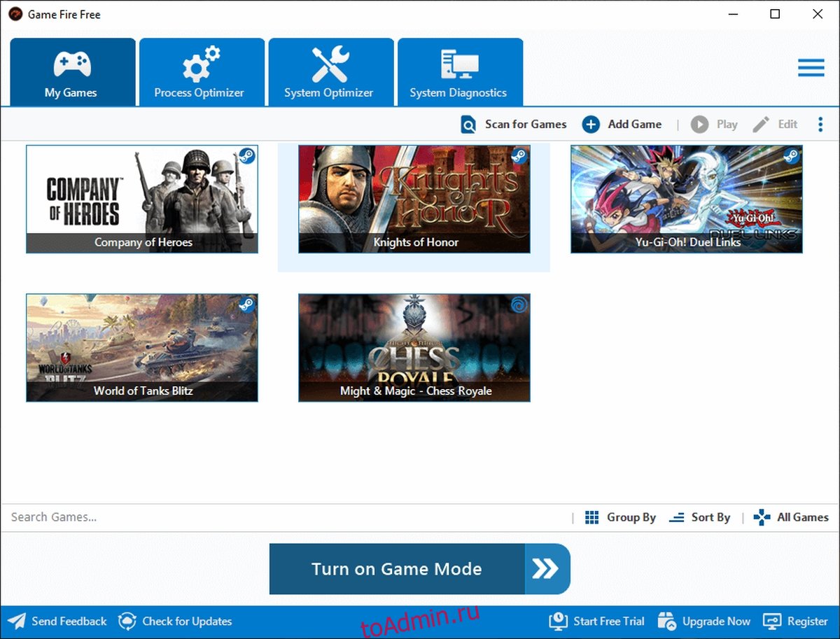Click the Send Feedback paper plane icon

(x=17, y=622)
